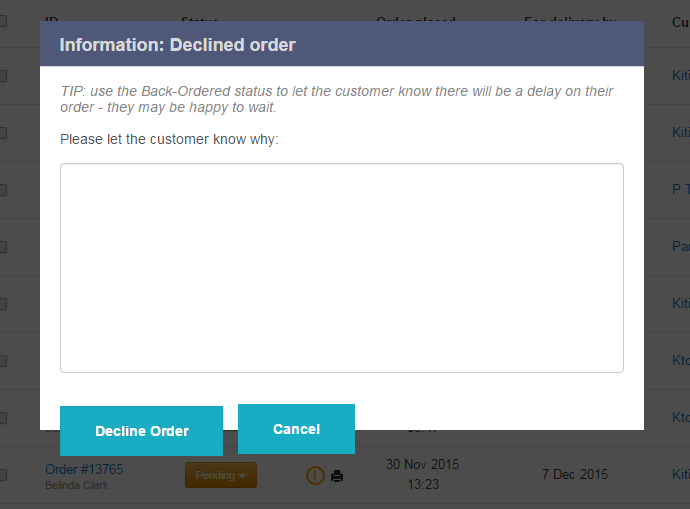Focus the decline reason text area
The height and width of the screenshot is (509, 690).
tap(341, 268)
